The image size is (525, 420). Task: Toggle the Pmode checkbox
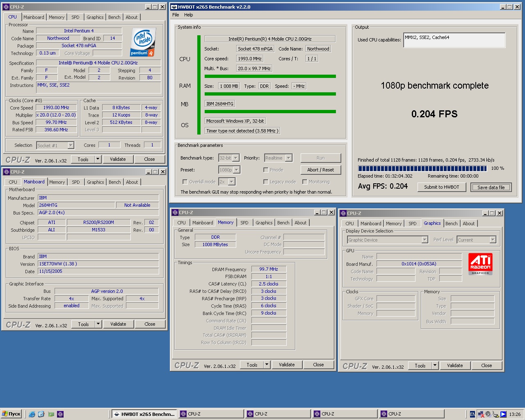click(x=266, y=170)
